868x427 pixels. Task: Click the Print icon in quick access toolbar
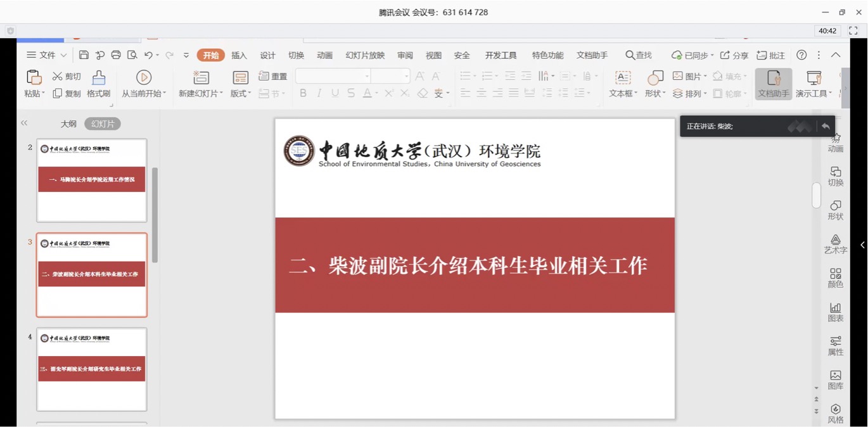pos(116,55)
